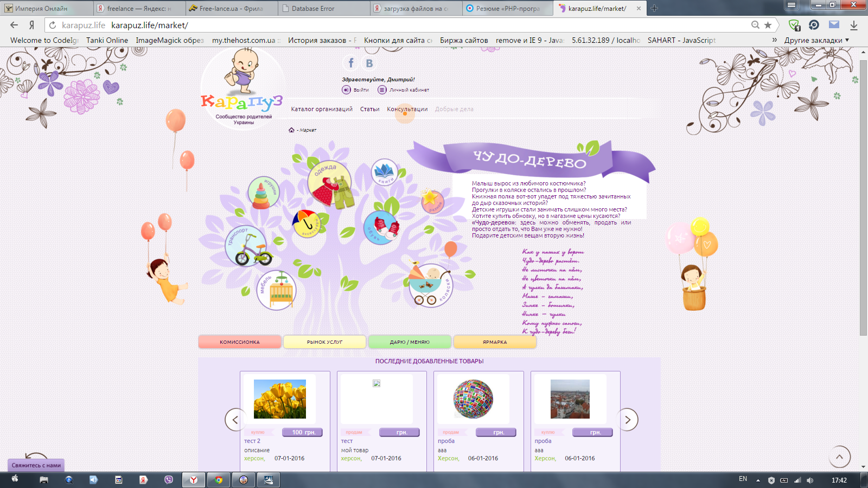Open Добрые дела menu item
Image resolution: width=868 pixels, height=488 pixels.
pyautogui.click(x=454, y=109)
